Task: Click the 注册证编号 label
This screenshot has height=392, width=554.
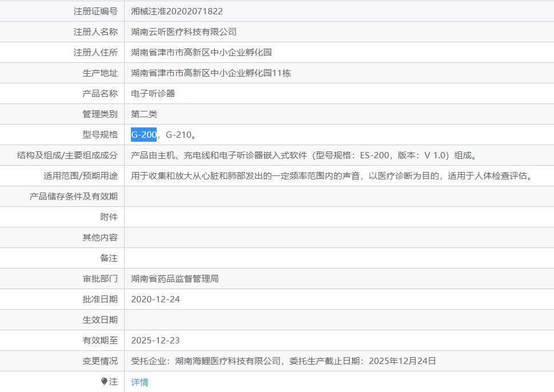Action: tap(95, 11)
